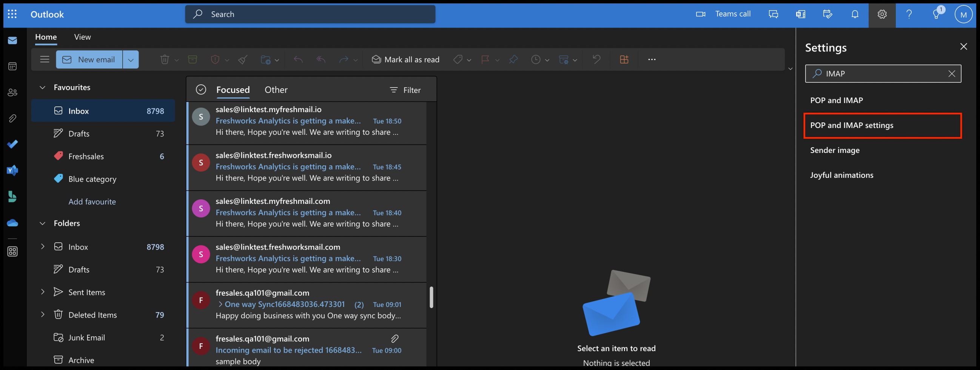Click the Move to folder icon
Viewport: 980px width, 370px height.
tap(265, 59)
